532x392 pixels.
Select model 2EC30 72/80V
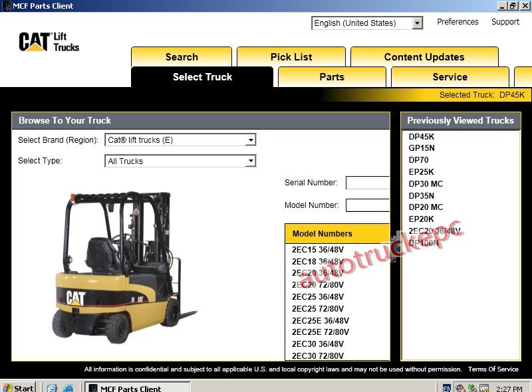pos(318,355)
